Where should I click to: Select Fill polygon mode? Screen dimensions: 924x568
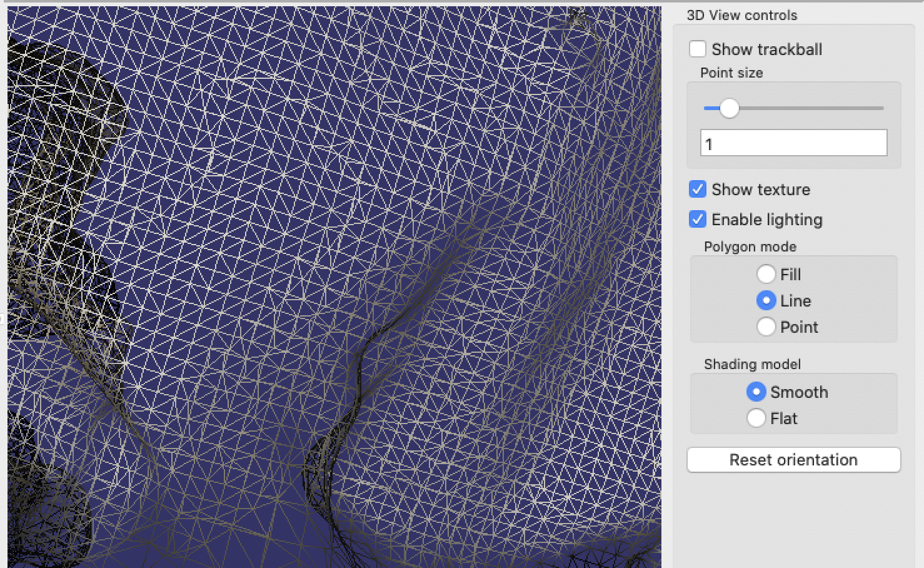(x=766, y=274)
